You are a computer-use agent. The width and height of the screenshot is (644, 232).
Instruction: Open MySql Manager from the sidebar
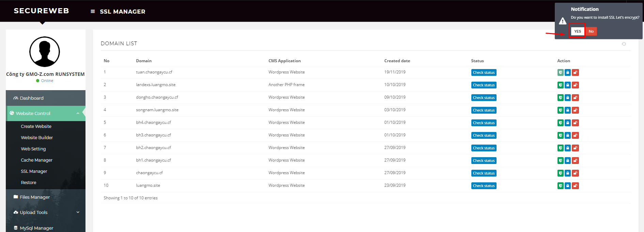tap(46, 228)
